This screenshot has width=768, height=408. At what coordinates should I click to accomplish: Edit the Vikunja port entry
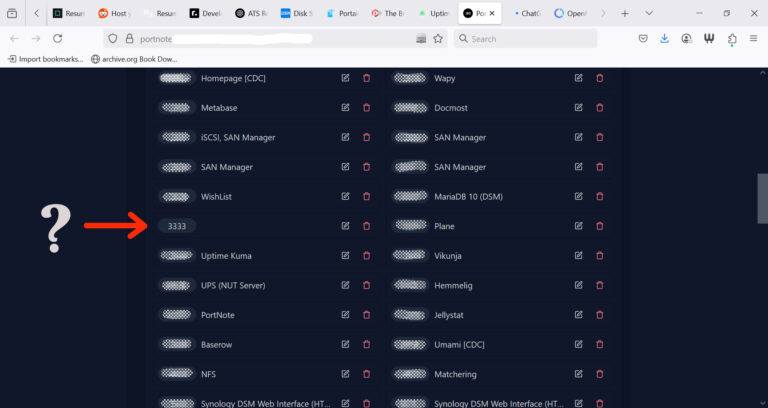[x=578, y=255]
